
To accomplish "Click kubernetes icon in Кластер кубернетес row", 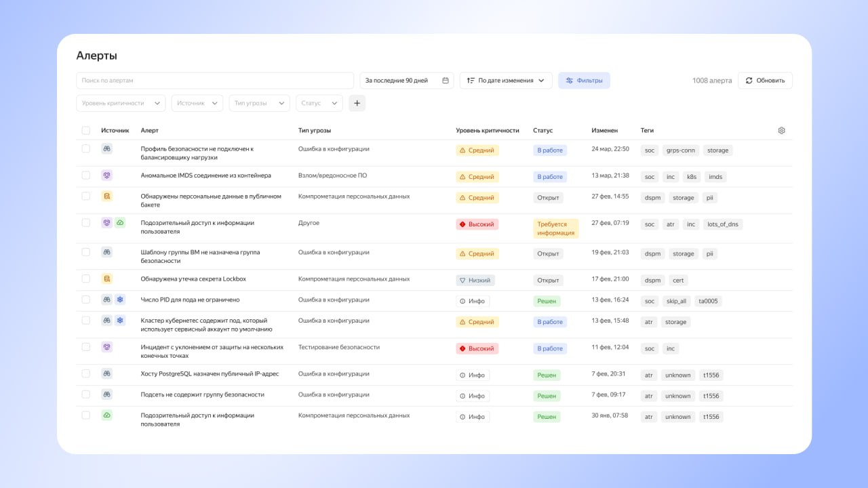I will coord(120,320).
